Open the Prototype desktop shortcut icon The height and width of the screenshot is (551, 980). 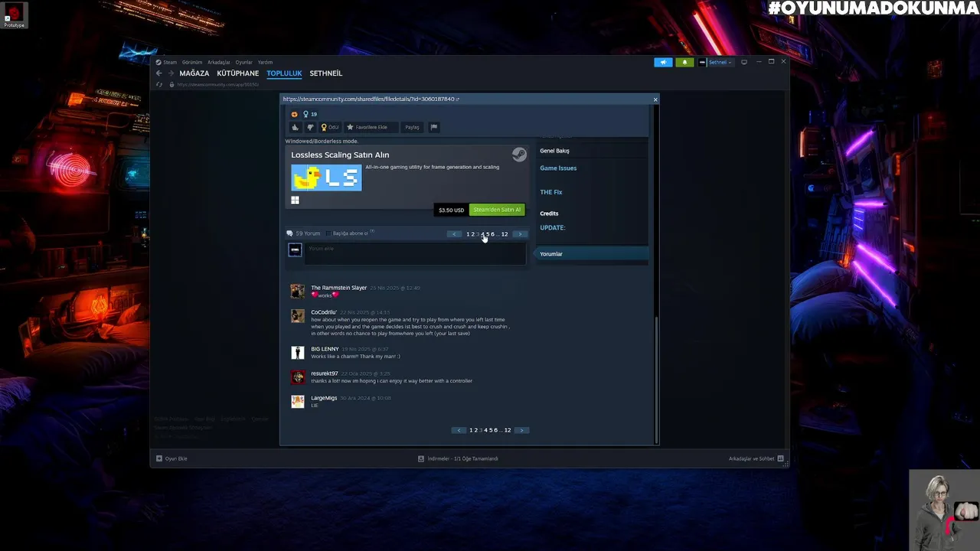click(14, 15)
